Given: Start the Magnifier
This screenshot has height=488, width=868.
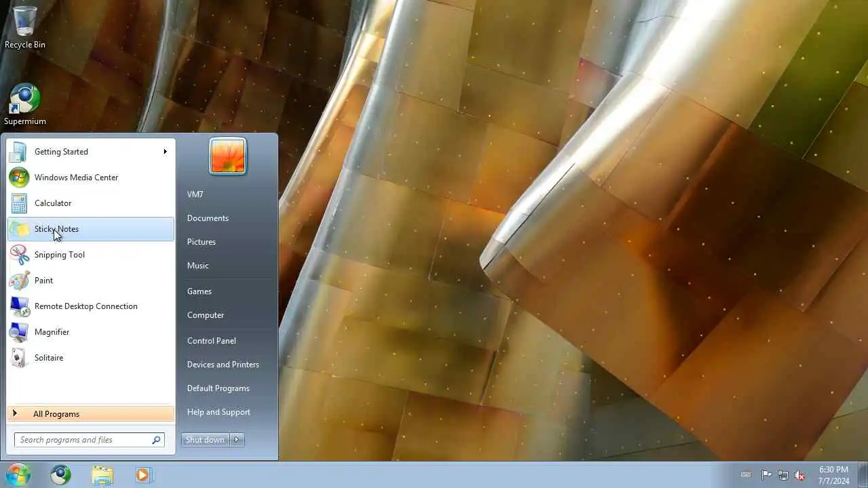Looking at the screenshot, I should (x=91, y=332).
